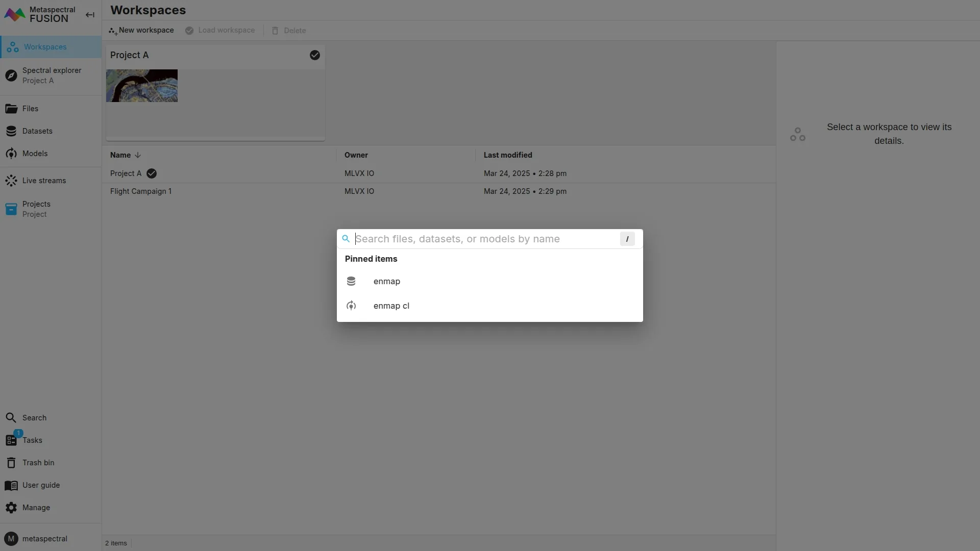The height and width of the screenshot is (551, 980).
Task: Toggle checkmark on Project A card
Action: pyautogui.click(x=315, y=55)
